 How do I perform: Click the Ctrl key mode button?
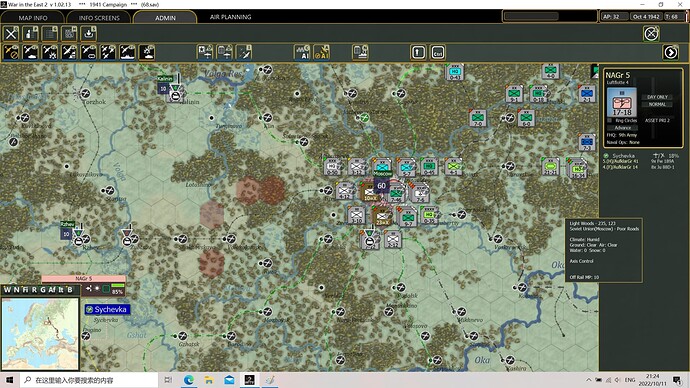coord(437,53)
